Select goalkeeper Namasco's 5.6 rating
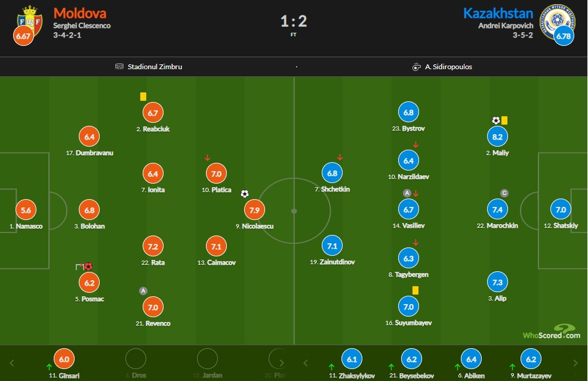 click(x=25, y=210)
